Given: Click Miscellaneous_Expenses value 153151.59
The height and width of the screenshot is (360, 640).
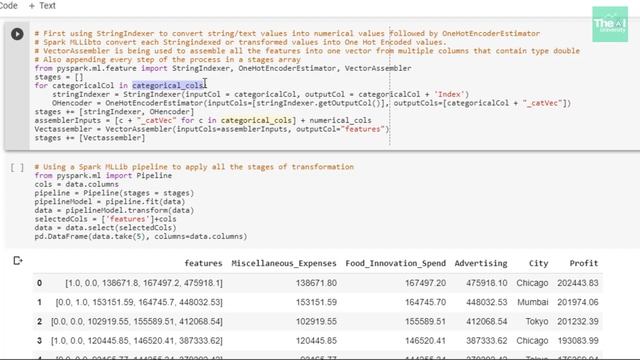Looking at the screenshot, I should pos(316,302).
